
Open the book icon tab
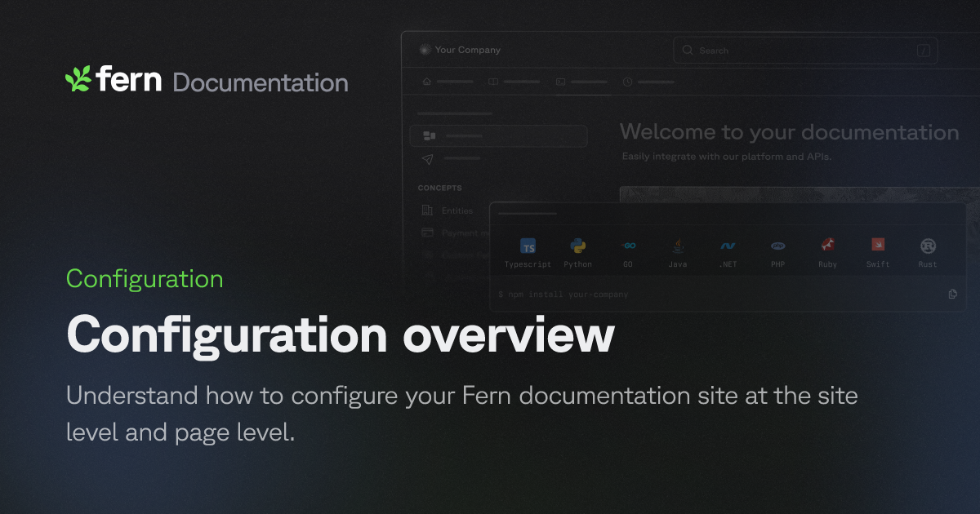pyautogui.click(x=493, y=82)
